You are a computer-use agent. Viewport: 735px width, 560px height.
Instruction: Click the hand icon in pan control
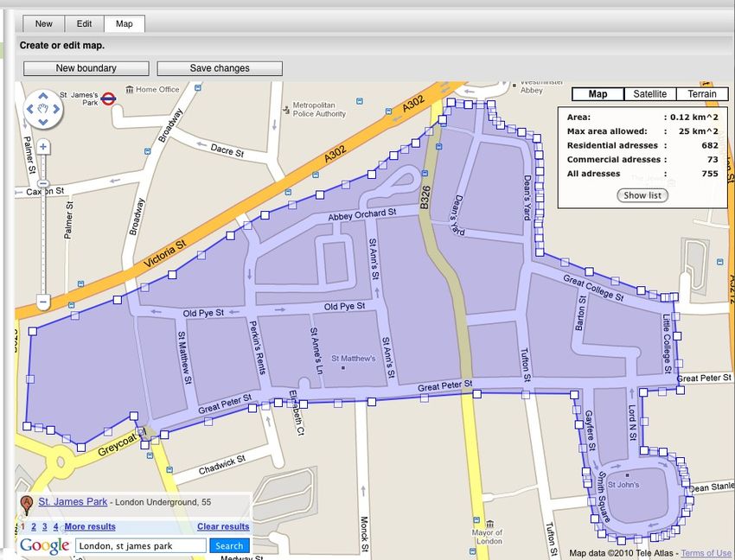(42, 109)
